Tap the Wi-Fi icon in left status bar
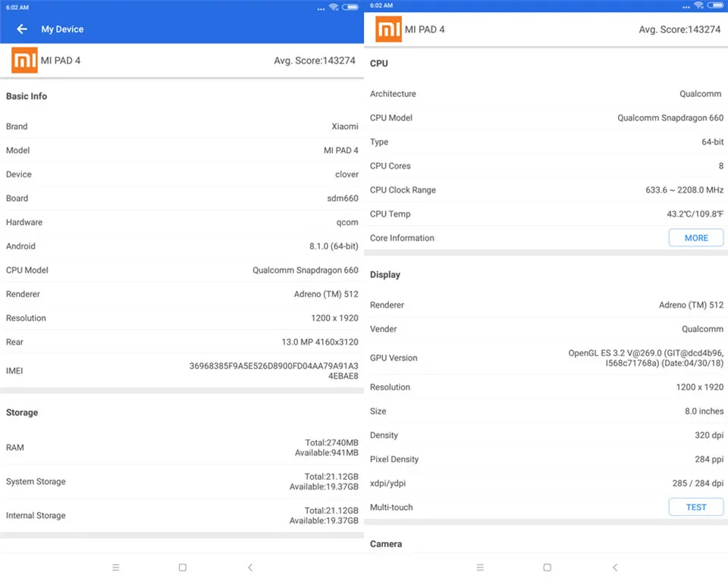Screen dimensions: 728x582 coord(334,7)
